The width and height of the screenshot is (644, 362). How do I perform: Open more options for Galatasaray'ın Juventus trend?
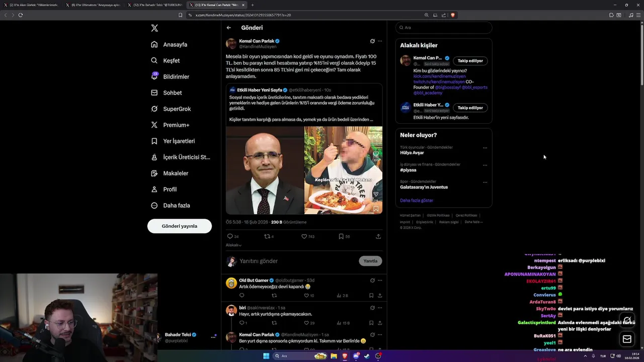pos(485,182)
